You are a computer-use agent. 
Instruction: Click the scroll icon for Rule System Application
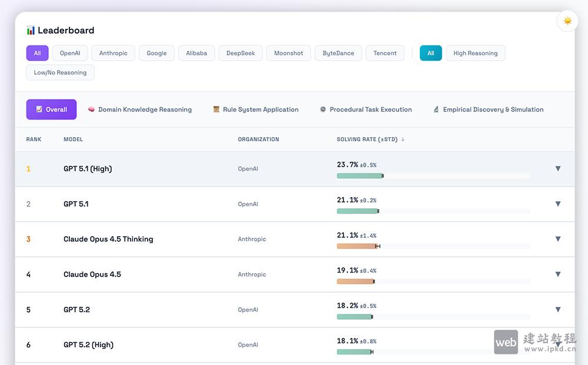[216, 109]
